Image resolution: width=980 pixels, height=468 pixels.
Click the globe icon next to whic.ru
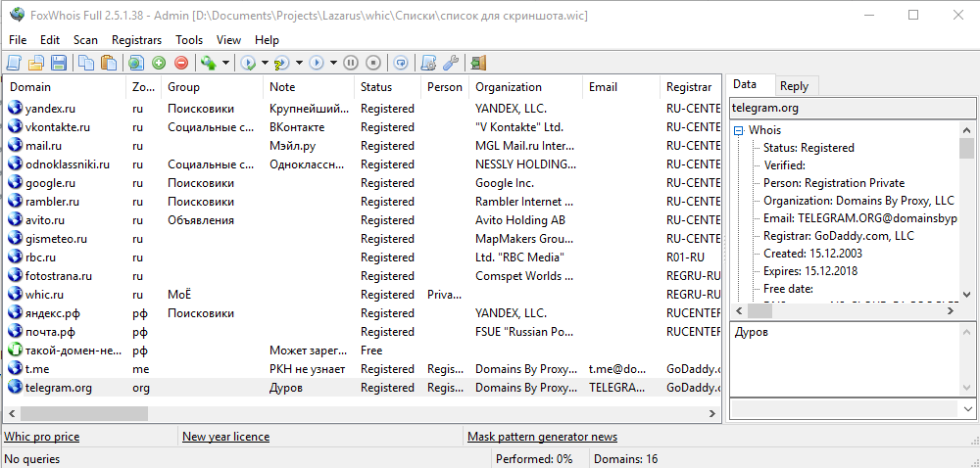click(x=15, y=294)
